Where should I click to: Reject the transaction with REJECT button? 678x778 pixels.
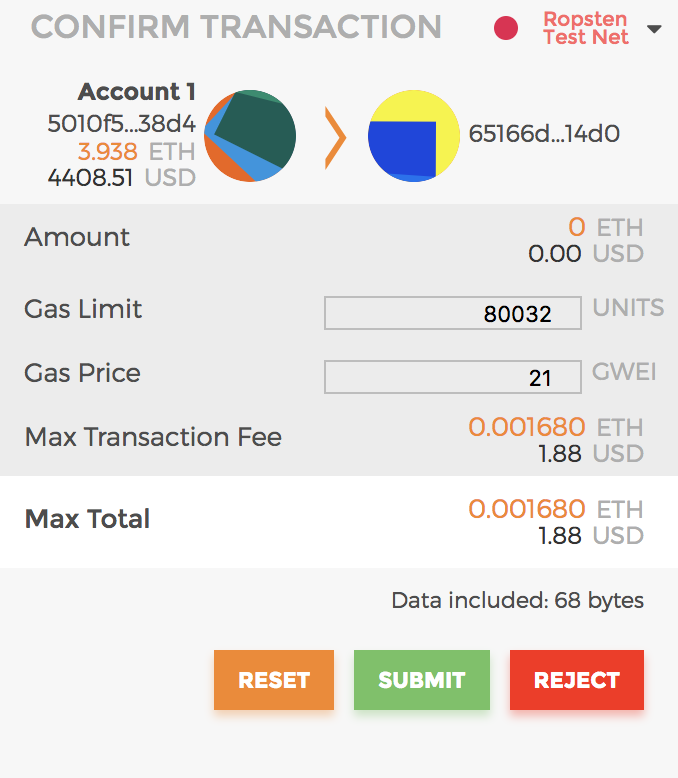coord(577,680)
